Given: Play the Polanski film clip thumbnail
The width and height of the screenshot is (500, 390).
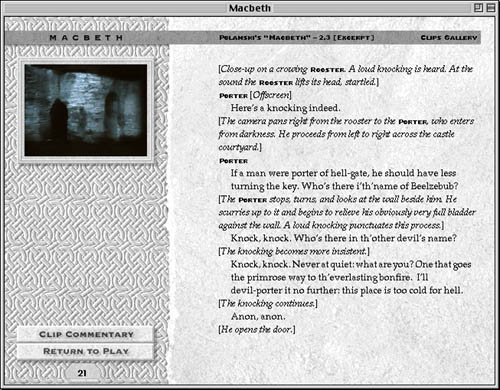Looking at the screenshot, I should click(x=86, y=110).
